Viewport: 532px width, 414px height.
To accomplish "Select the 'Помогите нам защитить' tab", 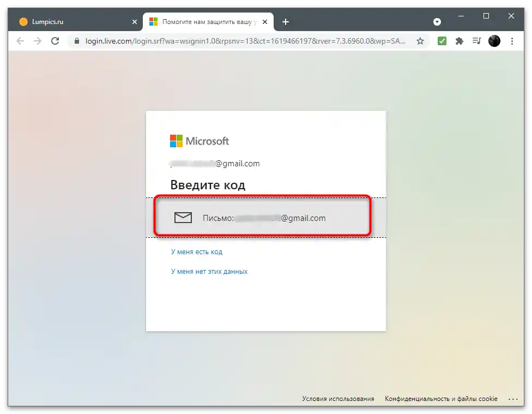I will coord(208,22).
